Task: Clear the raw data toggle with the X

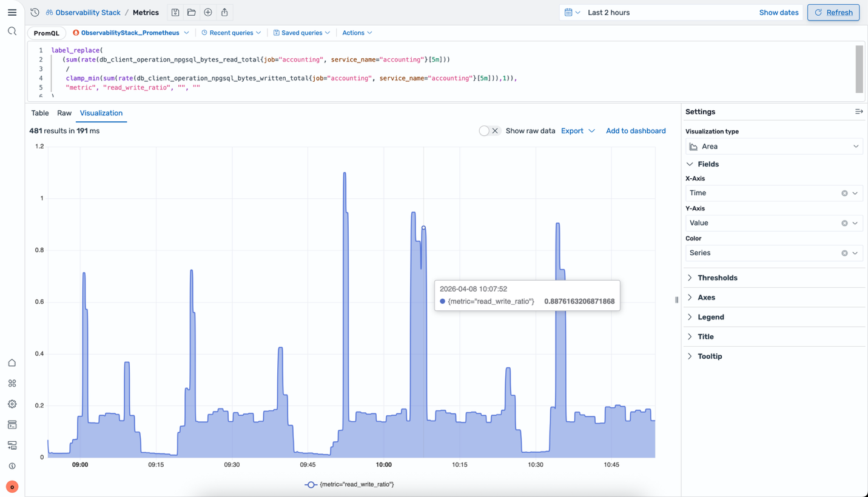Action: [496, 130]
